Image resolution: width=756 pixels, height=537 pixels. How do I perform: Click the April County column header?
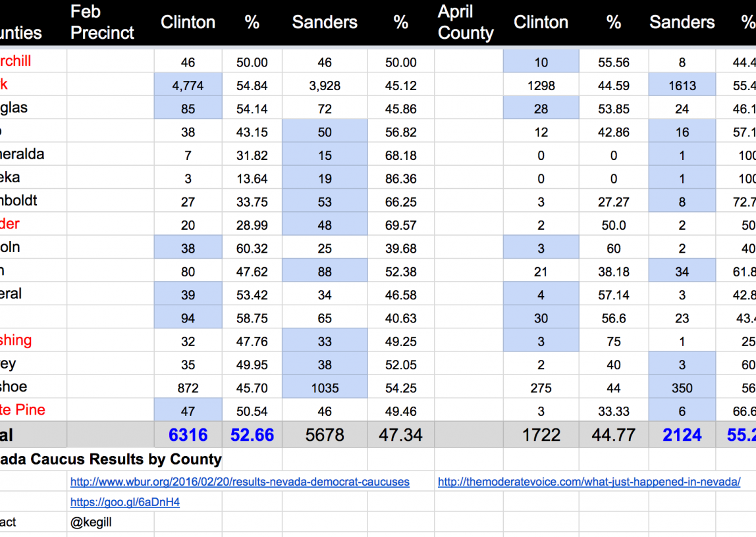466,22
